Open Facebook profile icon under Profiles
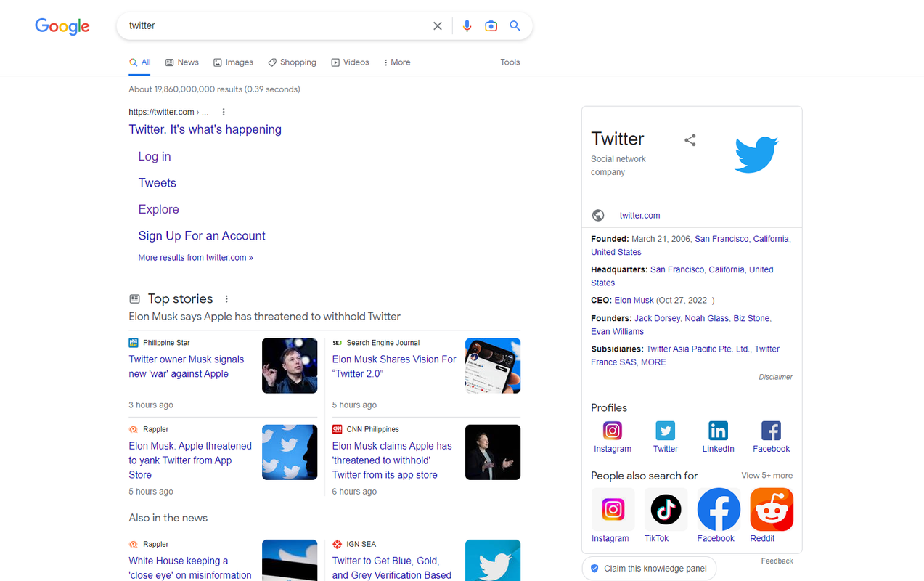 771,431
